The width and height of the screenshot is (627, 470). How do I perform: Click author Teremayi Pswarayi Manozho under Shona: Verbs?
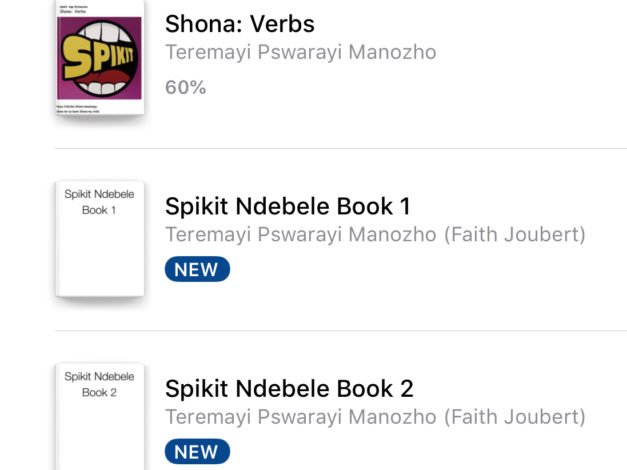[300, 52]
